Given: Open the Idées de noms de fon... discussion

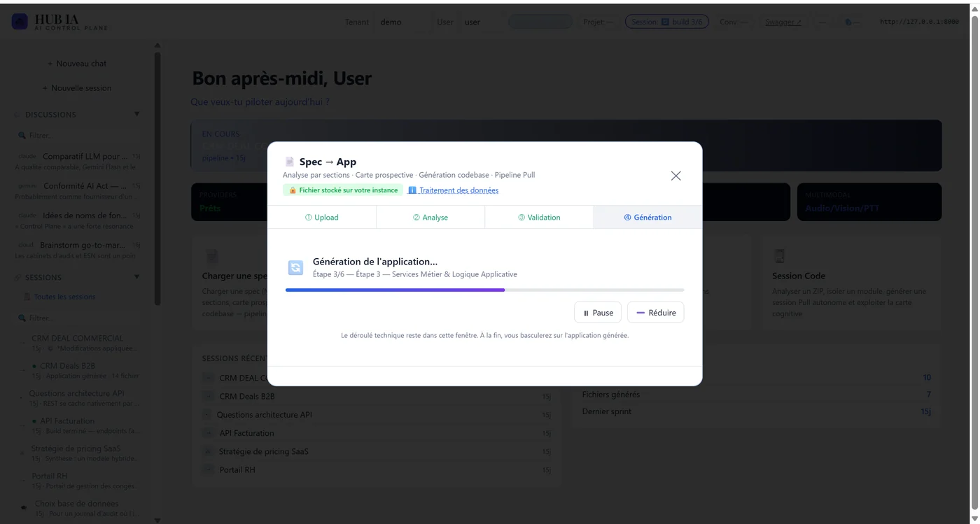Looking at the screenshot, I should [78, 220].
